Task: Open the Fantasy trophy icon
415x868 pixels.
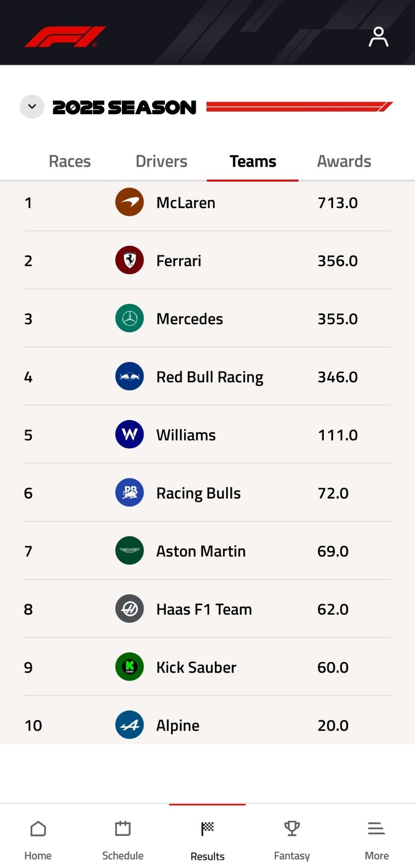Action: click(x=292, y=829)
